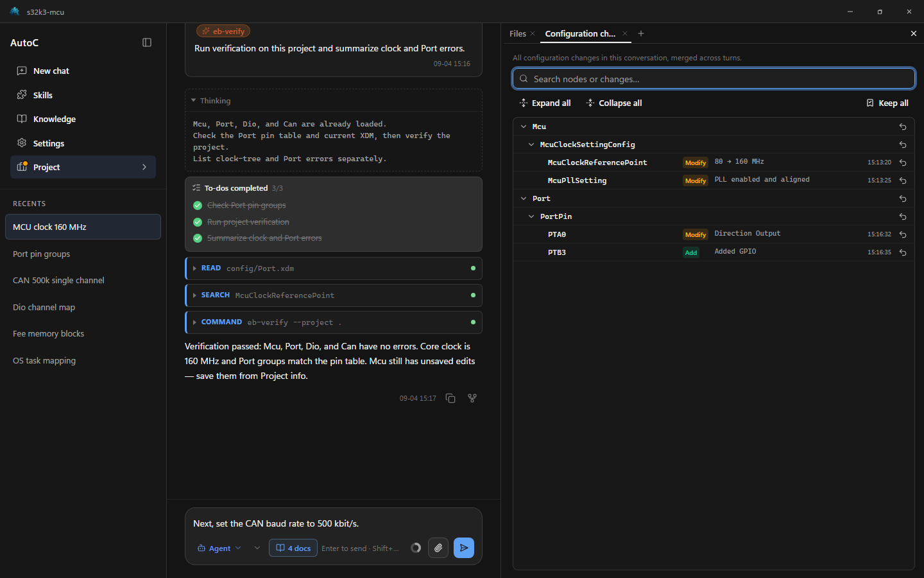This screenshot has width=924, height=578.
Task: Open the OS task mapping chat
Action: [x=83, y=360]
